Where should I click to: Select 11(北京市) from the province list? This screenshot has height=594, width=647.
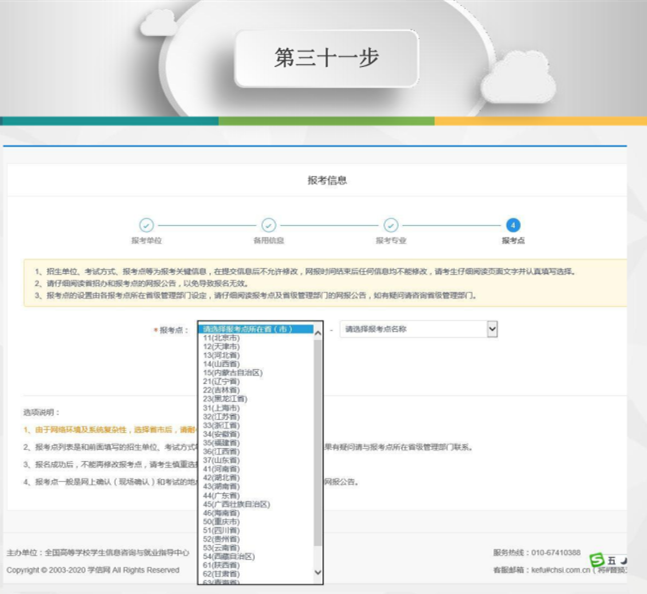[x=221, y=338]
